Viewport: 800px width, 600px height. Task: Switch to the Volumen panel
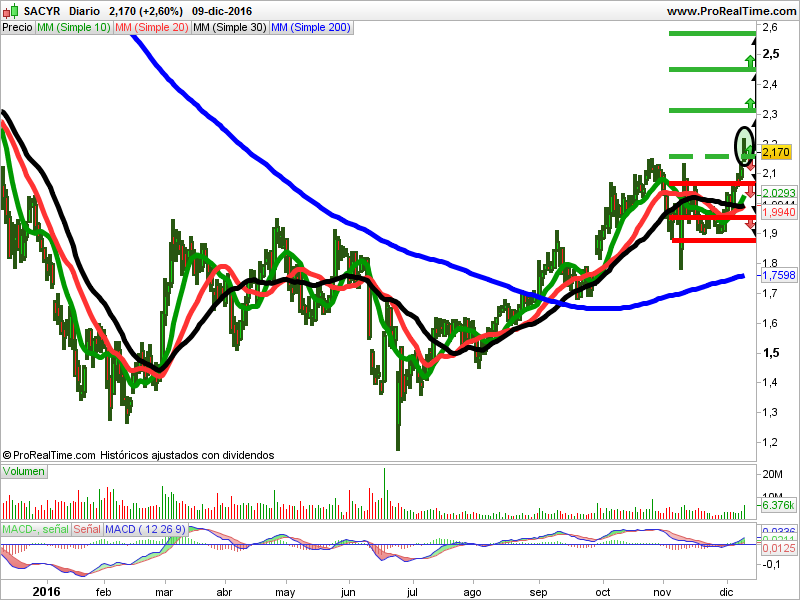[x=23, y=471]
